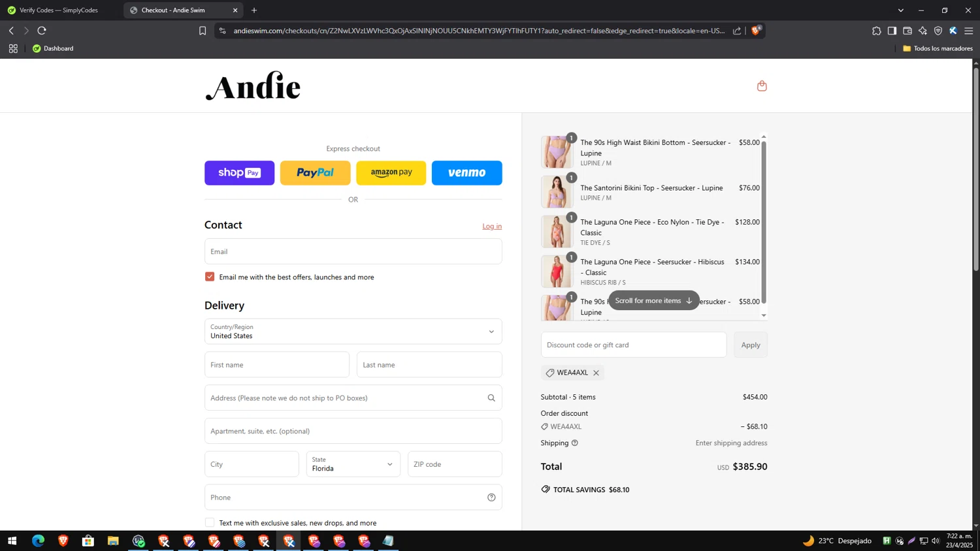This screenshot has height=551, width=980.
Task: Open the Brave VPN icon in the toolbar
Action: click(x=938, y=31)
